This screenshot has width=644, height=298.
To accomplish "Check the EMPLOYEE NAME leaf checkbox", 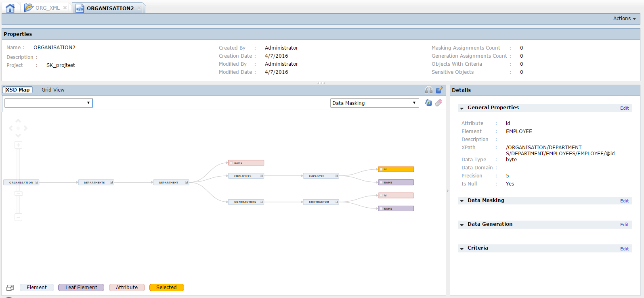I will 381,183.
